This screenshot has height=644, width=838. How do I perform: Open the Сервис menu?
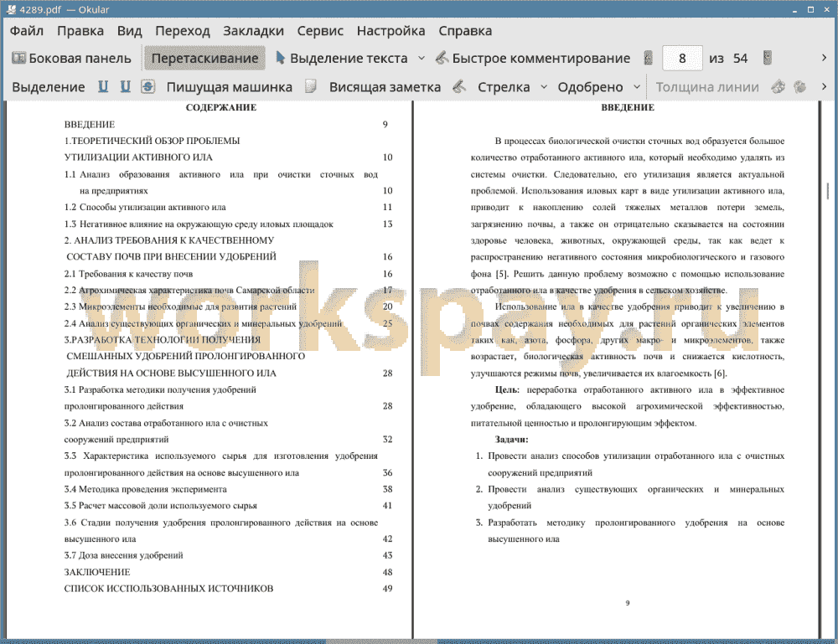[x=320, y=31]
